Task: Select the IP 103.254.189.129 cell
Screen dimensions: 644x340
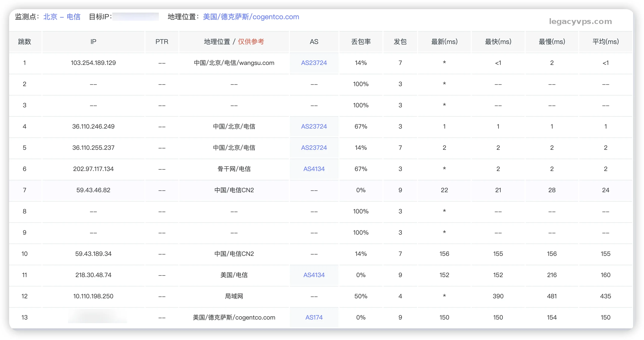Action: (93, 63)
